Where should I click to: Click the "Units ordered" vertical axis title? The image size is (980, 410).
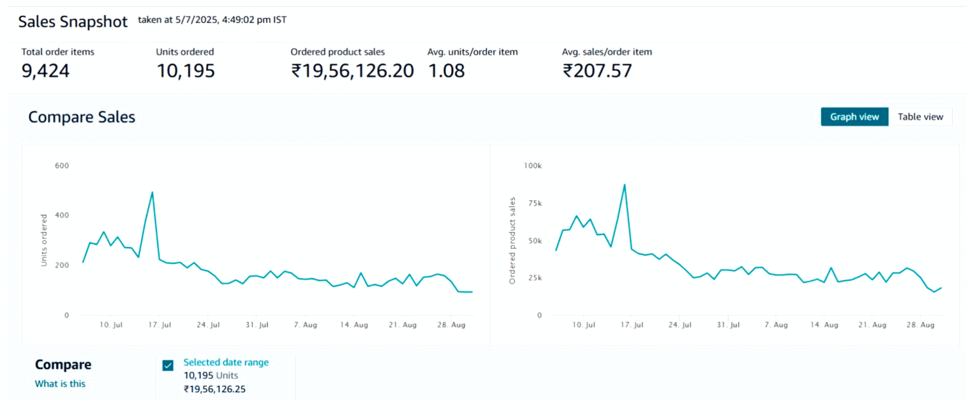(44, 240)
